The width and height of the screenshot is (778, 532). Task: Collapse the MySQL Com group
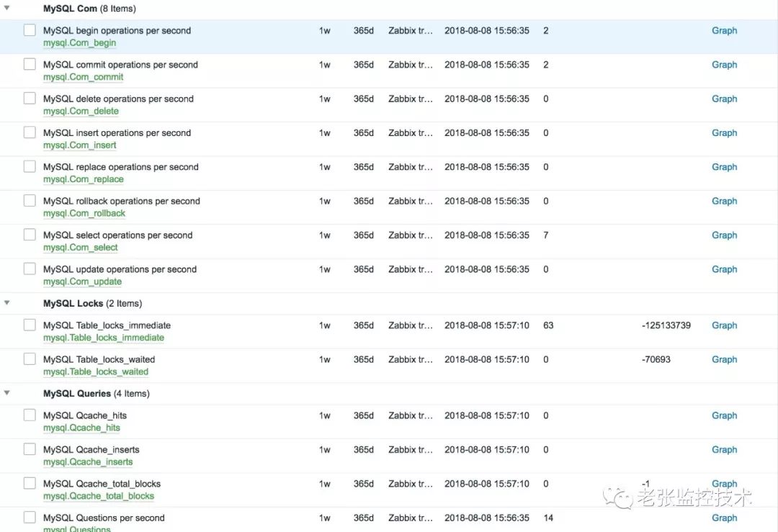click(x=7, y=8)
